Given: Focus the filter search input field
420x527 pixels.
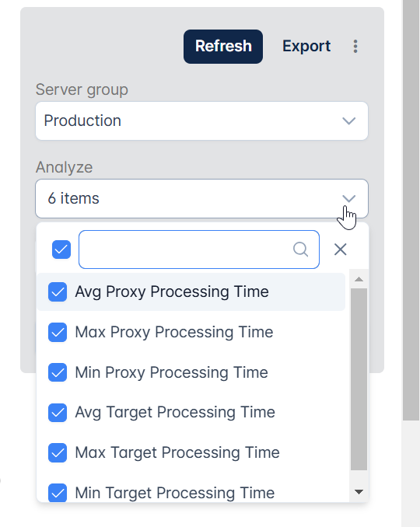Looking at the screenshot, I should point(199,250).
